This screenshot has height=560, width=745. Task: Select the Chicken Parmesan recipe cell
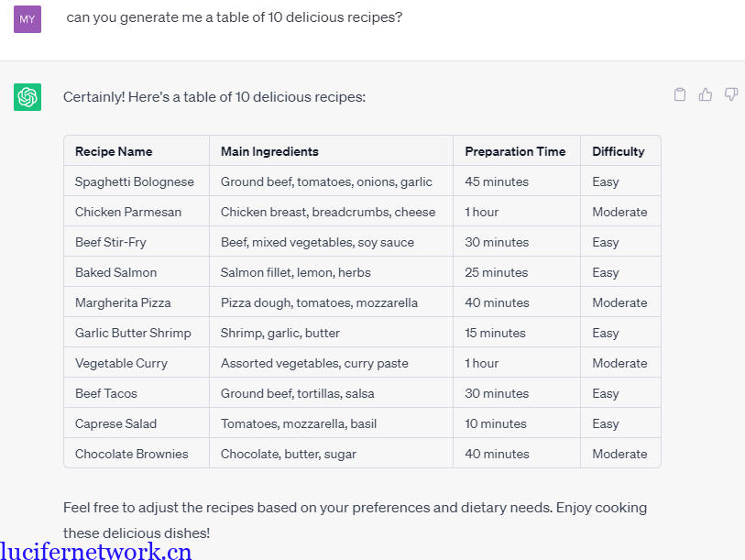click(128, 212)
